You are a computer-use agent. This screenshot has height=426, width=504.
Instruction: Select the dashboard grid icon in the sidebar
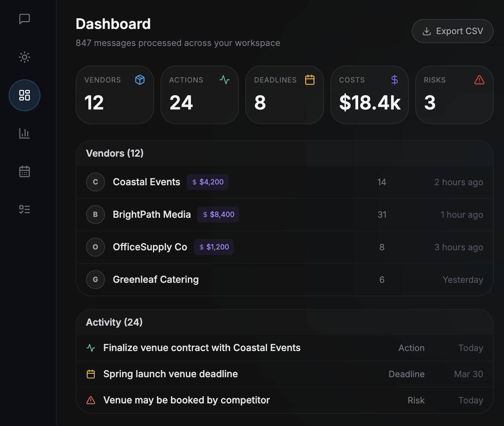coord(24,95)
